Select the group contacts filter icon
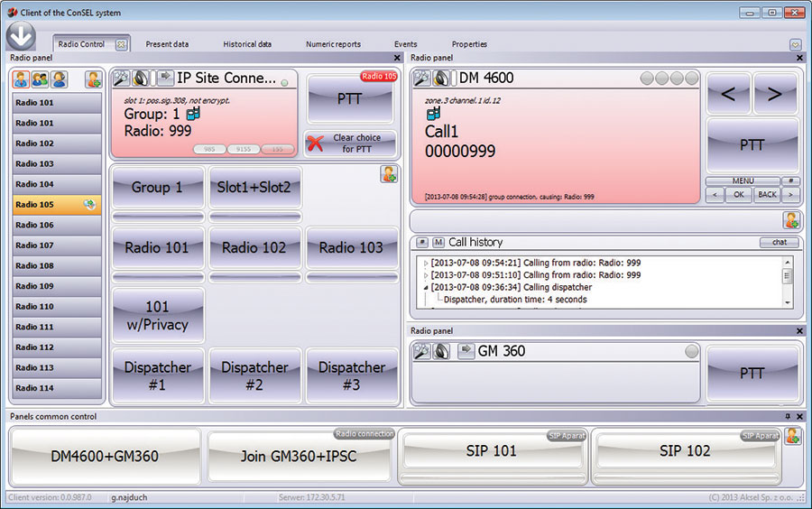 pyautogui.click(x=40, y=79)
